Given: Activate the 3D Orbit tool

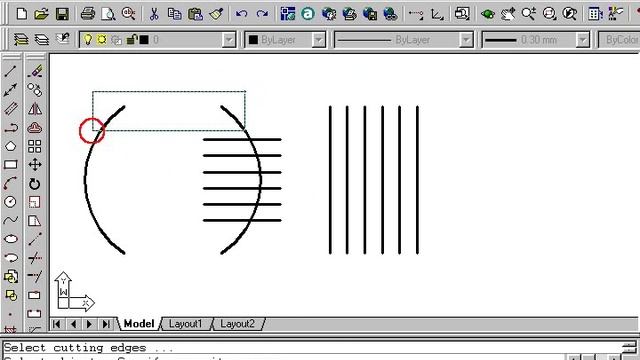Looking at the screenshot, I should (488, 14).
